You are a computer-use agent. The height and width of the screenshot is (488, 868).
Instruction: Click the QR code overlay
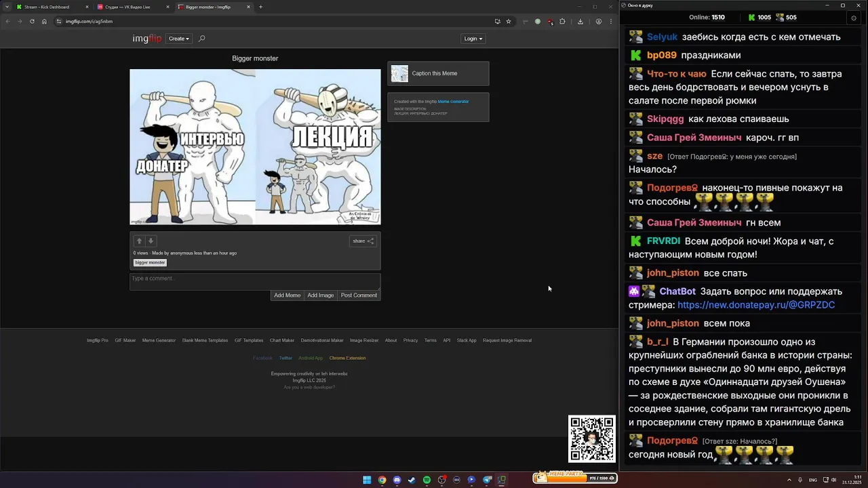[592, 439]
